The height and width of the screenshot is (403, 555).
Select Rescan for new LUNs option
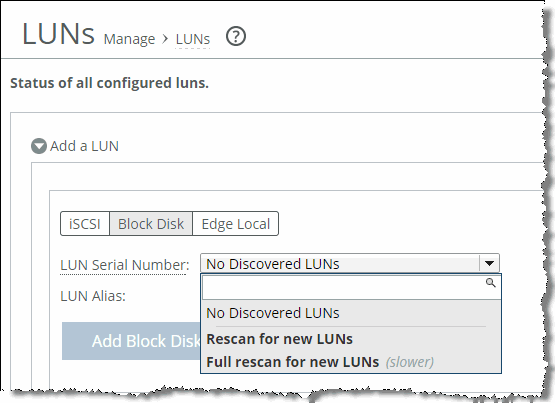(x=279, y=339)
